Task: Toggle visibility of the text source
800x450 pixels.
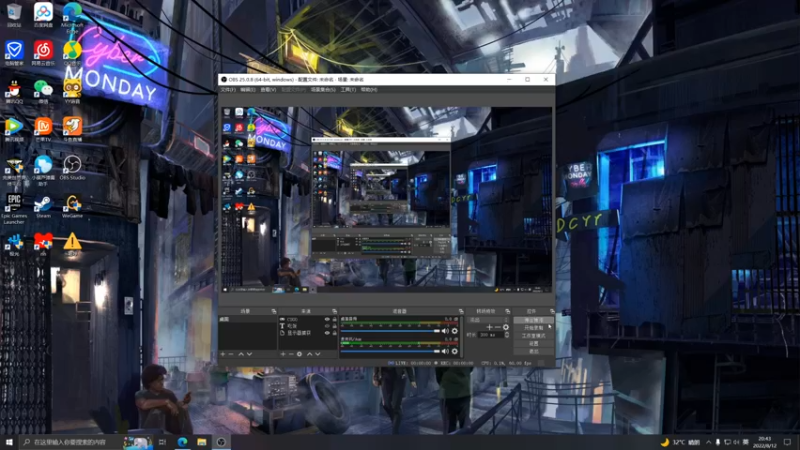Action: point(327,326)
